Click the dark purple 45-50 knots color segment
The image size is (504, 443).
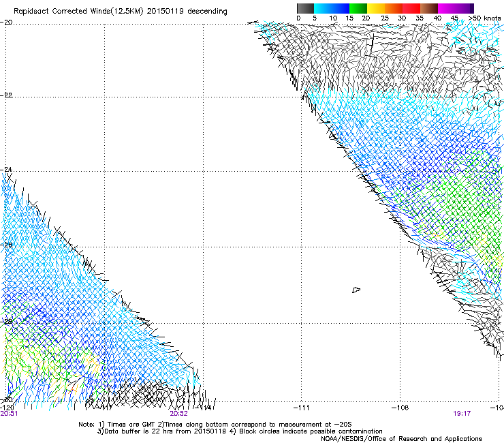(x=464, y=8)
